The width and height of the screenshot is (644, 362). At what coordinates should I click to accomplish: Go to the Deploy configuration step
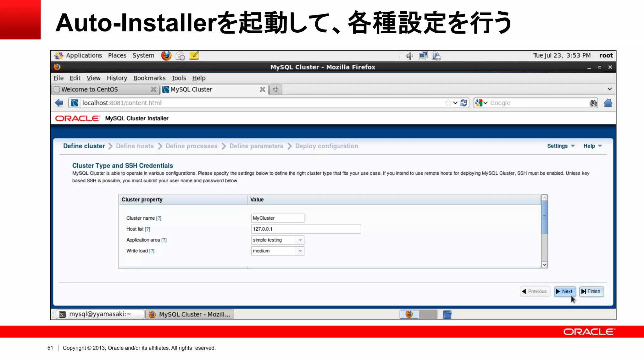[327, 146]
